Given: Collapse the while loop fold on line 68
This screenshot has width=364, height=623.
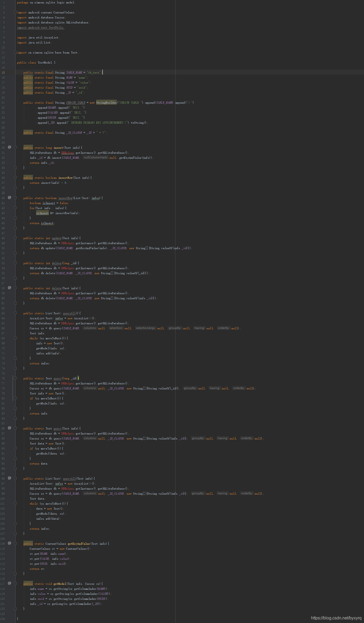Looking at the screenshot, I should (x=15, y=338).
